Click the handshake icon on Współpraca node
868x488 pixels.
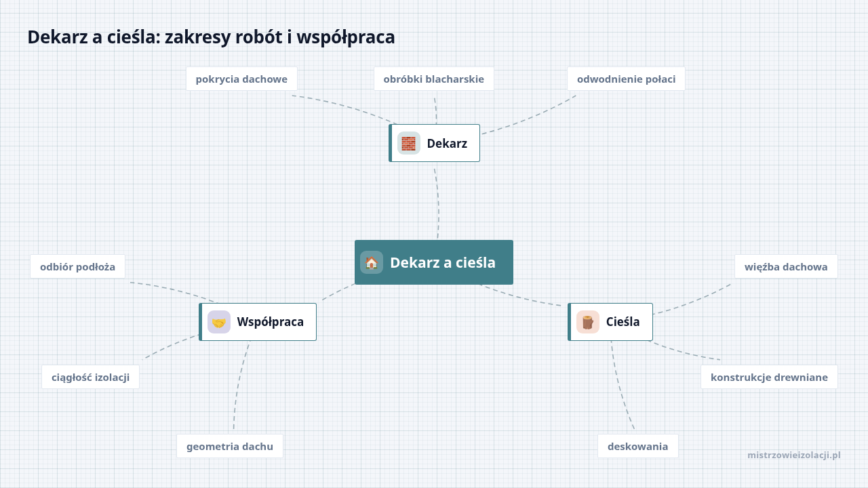coord(219,322)
